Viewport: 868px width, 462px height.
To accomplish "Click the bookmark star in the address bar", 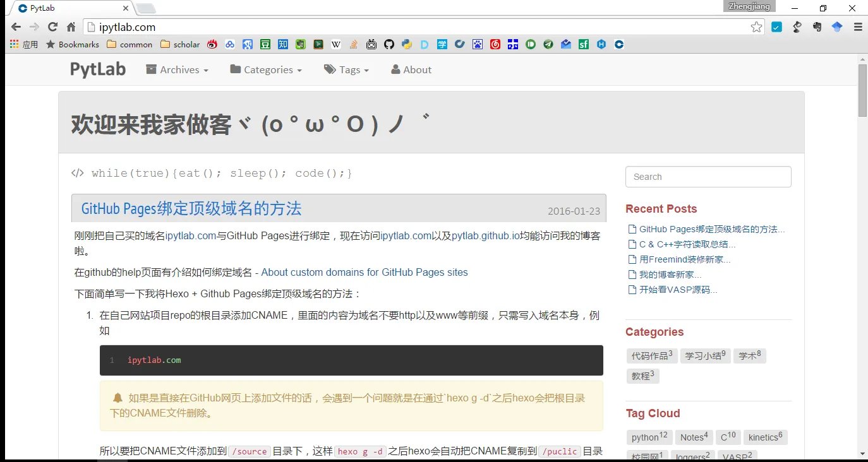I will pos(756,27).
